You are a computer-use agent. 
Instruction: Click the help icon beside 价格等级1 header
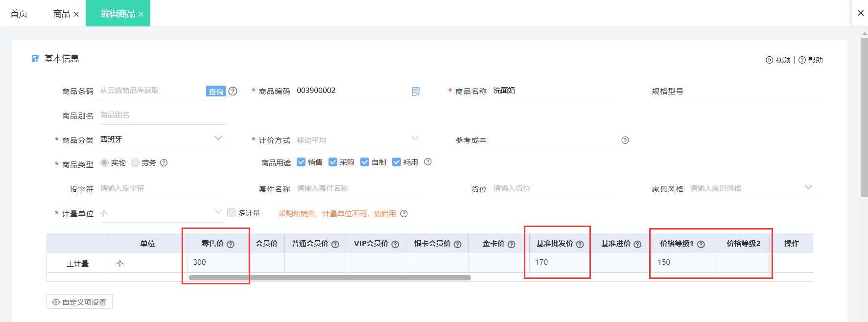click(701, 244)
